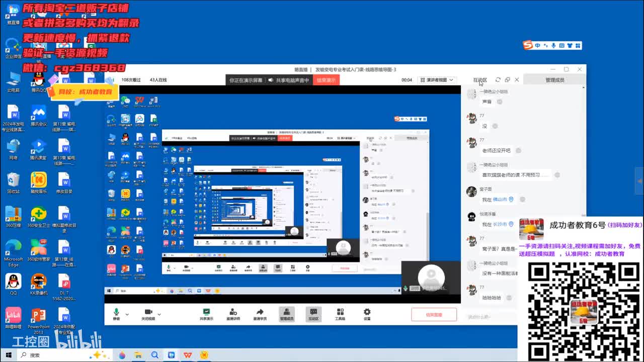Open the WPS taskbar icon
Viewport: 644px width, 362px height.
[188, 355]
